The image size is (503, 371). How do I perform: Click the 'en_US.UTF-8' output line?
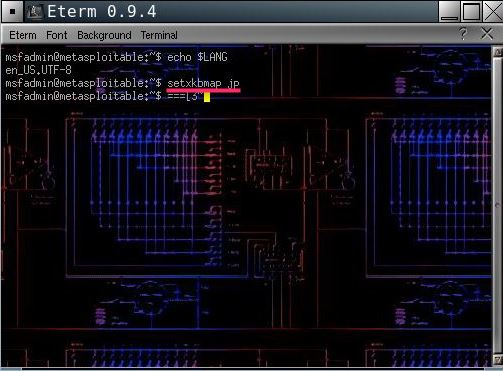tap(38, 70)
